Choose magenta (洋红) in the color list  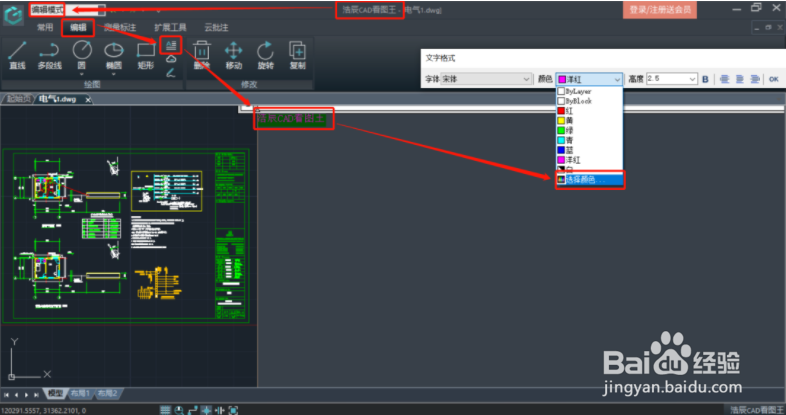(590, 160)
